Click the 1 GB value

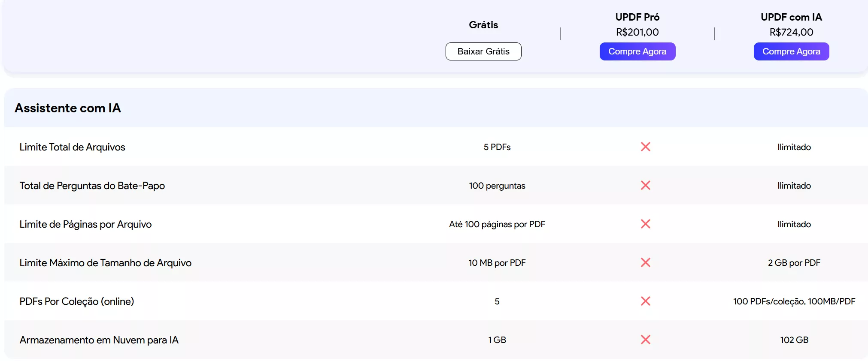[x=497, y=340]
